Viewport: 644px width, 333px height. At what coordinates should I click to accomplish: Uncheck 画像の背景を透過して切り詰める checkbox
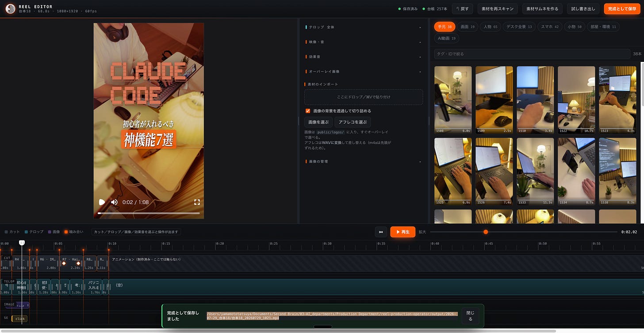[x=308, y=111]
